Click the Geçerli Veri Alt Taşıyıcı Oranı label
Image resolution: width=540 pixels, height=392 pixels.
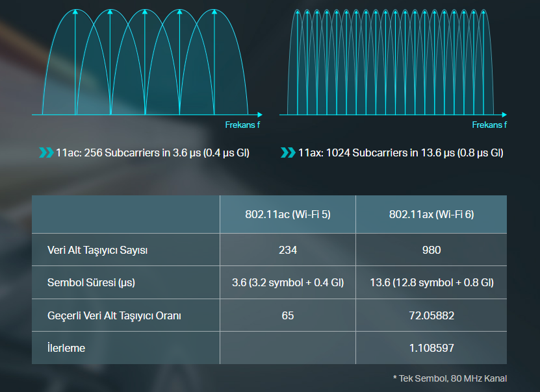click(114, 315)
